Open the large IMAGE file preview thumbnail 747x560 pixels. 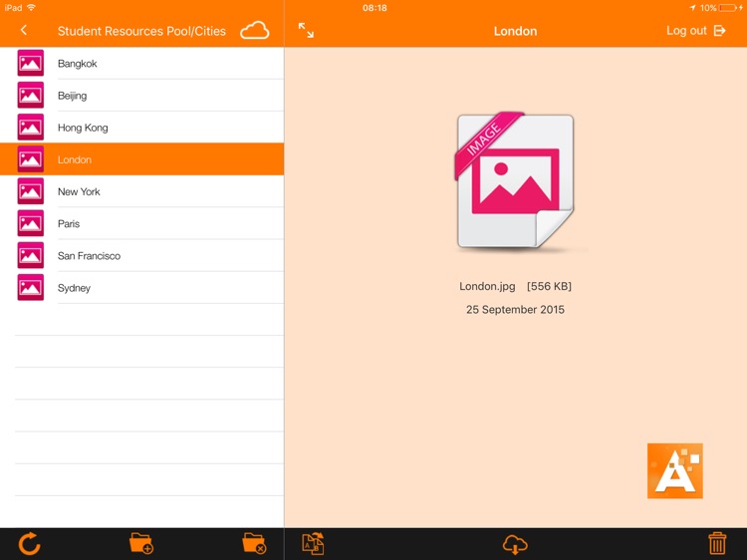click(x=516, y=180)
